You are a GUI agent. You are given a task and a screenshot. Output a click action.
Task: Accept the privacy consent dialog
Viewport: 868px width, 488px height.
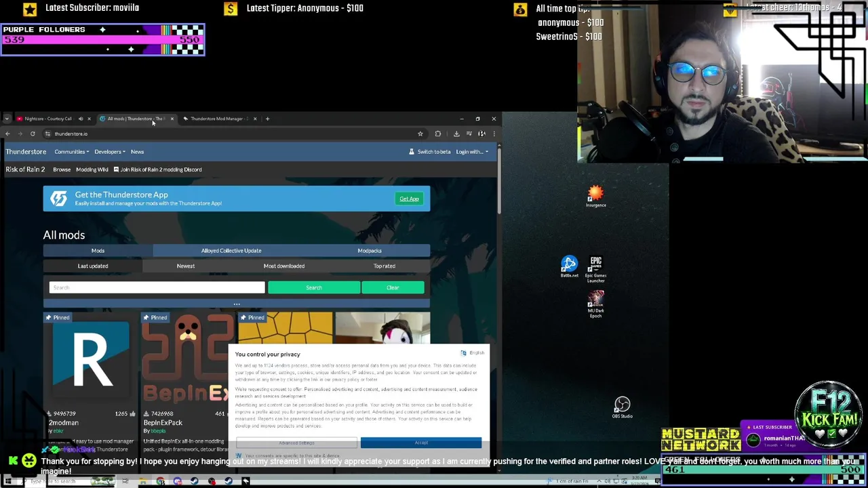(x=421, y=443)
